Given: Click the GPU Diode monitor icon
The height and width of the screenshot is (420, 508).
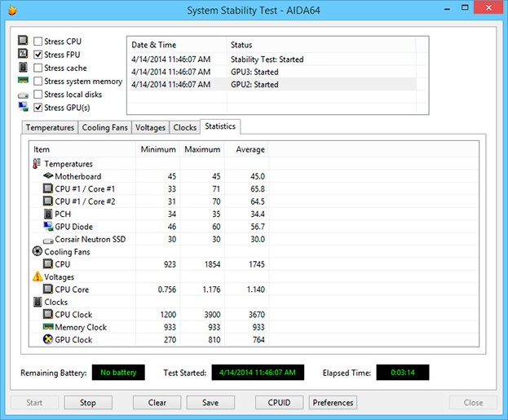Looking at the screenshot, I should tap(48, 227).
